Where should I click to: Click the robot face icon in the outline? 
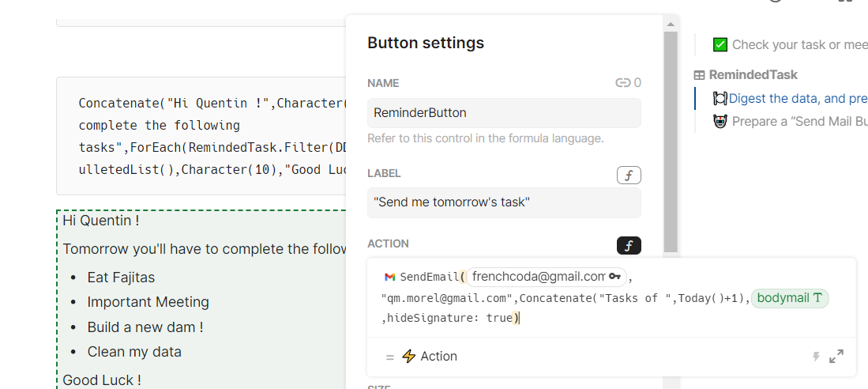(x=720, y=122)
